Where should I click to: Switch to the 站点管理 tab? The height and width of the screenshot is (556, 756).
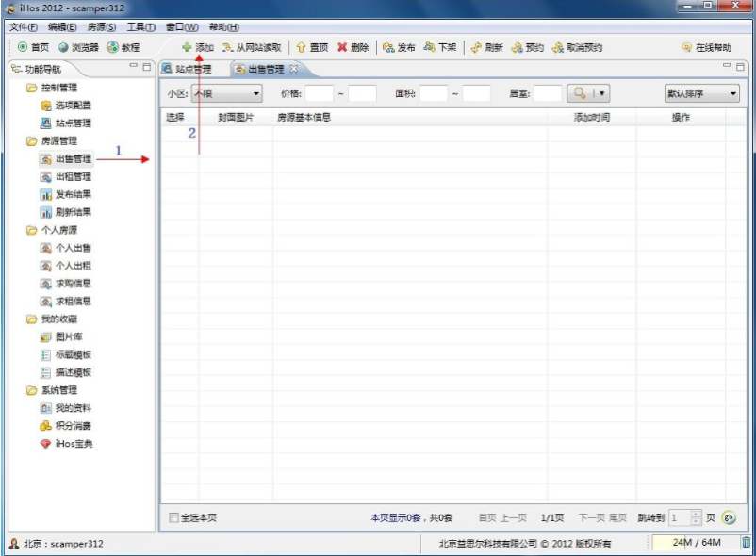click(x=191, y=68)
